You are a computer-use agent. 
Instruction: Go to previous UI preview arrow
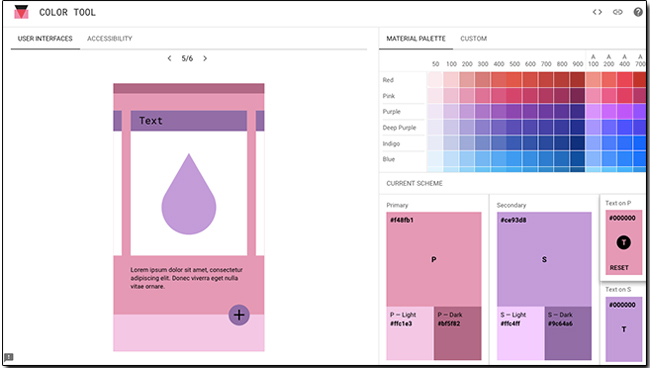tap(169, 58)
